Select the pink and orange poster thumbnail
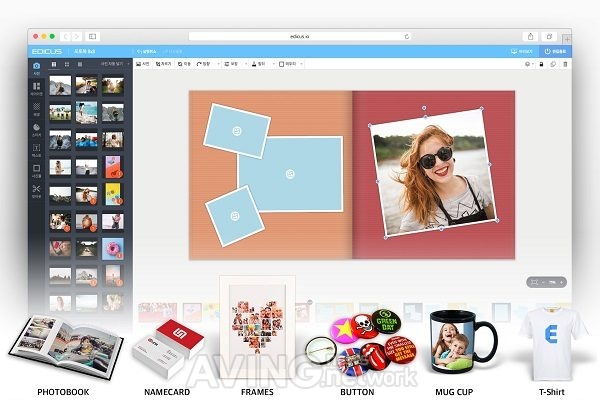 tap(113, 167)
